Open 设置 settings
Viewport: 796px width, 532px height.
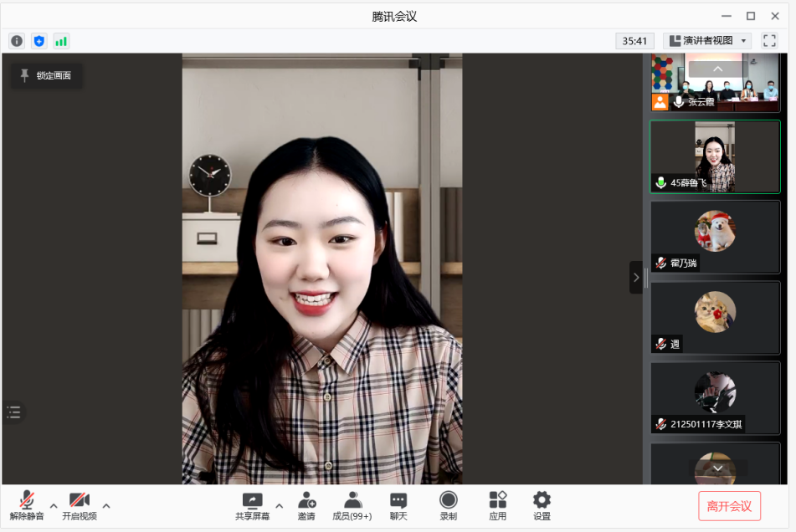coord(542,506)
